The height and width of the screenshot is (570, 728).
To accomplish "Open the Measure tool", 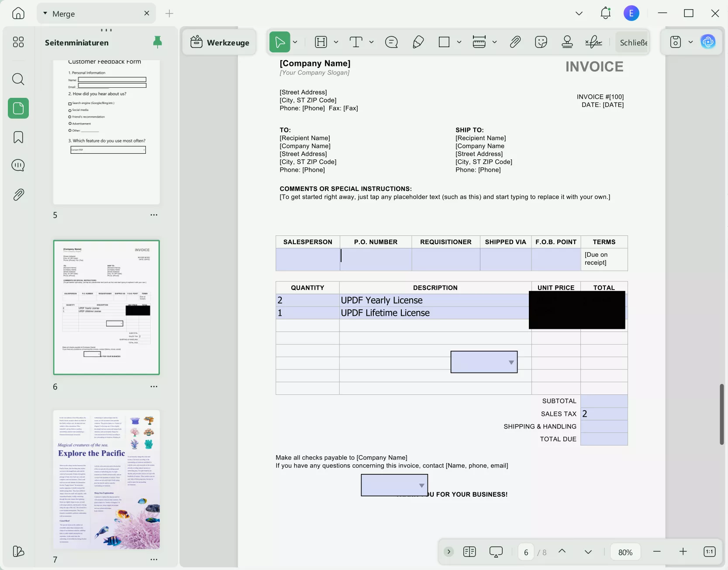I will tap(480, 42).
